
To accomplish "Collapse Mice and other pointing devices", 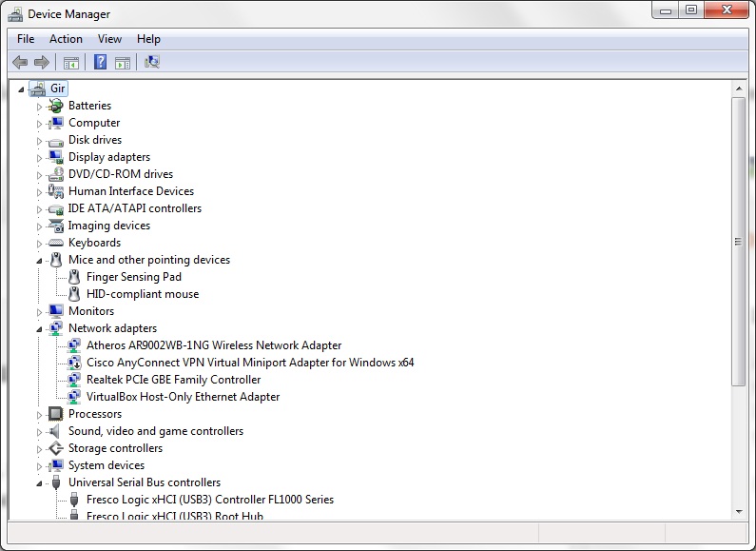I will 39,261.
